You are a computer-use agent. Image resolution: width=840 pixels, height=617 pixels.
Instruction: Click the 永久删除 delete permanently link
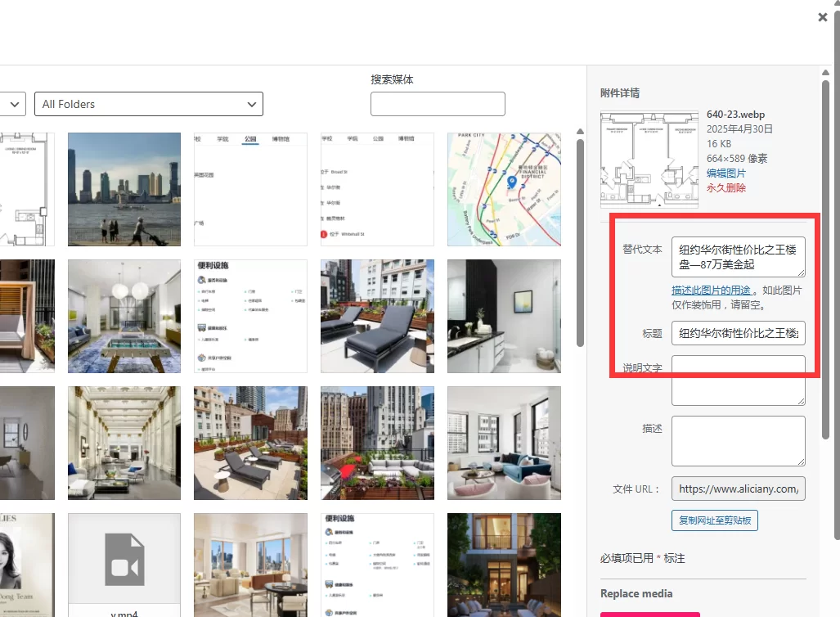point(725,187)
